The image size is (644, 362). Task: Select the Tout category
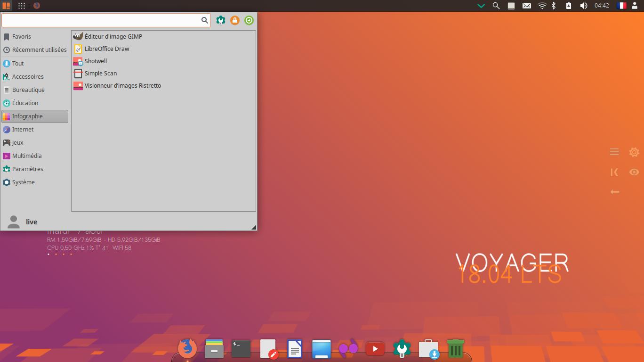tap(35, 63)
